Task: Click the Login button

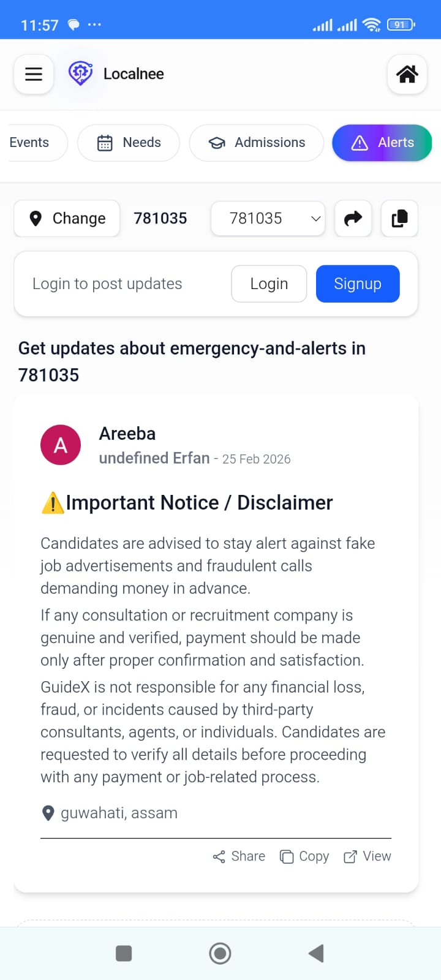Action: click(x=269, y=284)
